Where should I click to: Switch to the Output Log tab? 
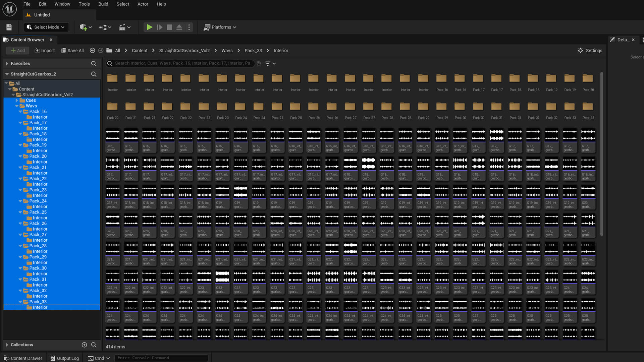click(64, 358)
